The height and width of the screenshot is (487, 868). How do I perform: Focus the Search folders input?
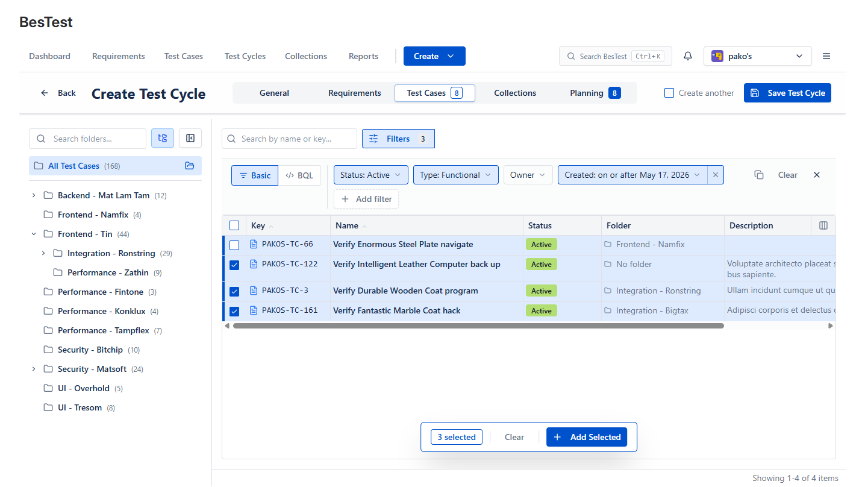click(88, 139)
